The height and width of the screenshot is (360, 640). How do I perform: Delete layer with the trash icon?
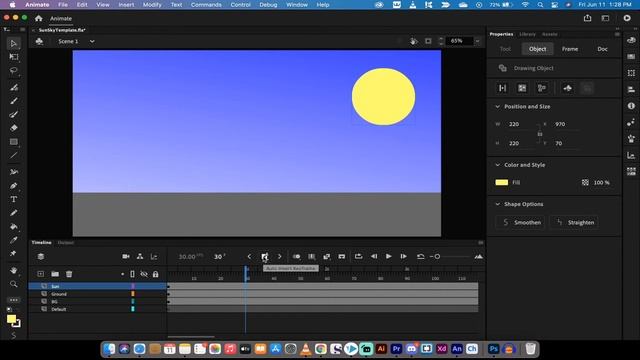pos(69,274)
